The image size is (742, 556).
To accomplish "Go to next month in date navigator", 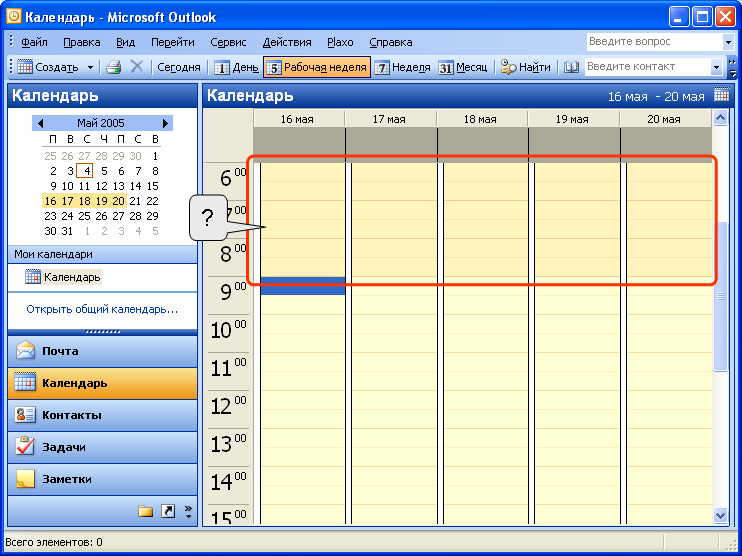I will (165, 123).
